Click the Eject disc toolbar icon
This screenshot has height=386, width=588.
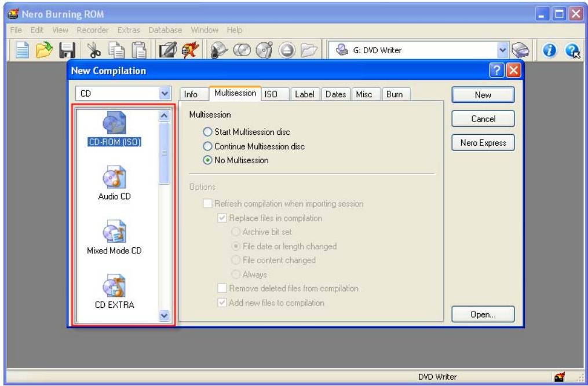pos(287,50)
